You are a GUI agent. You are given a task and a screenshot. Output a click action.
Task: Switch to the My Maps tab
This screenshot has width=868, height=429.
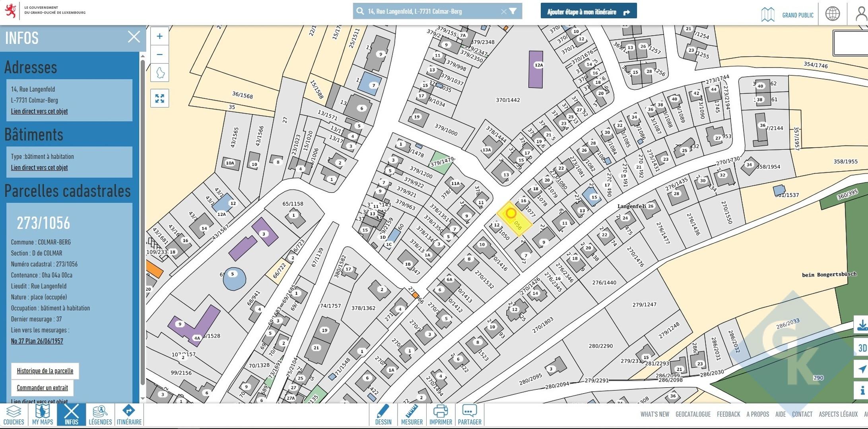(x=43, y=415)
